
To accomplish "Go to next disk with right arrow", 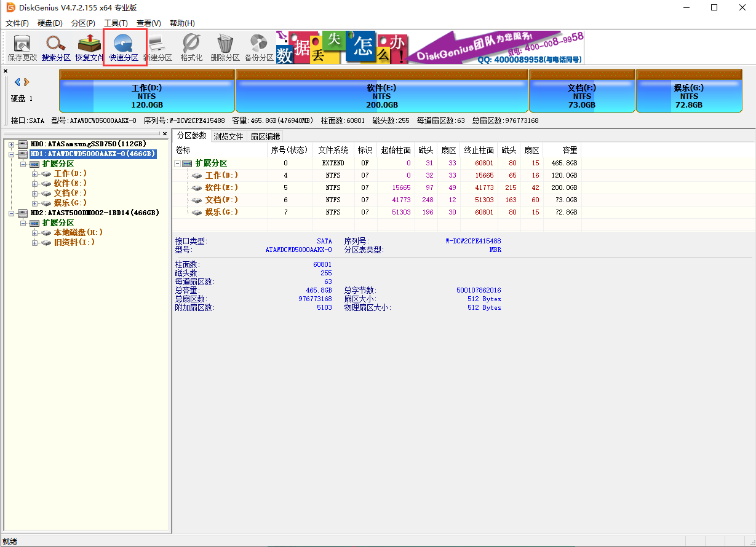I will pos(26,82).
